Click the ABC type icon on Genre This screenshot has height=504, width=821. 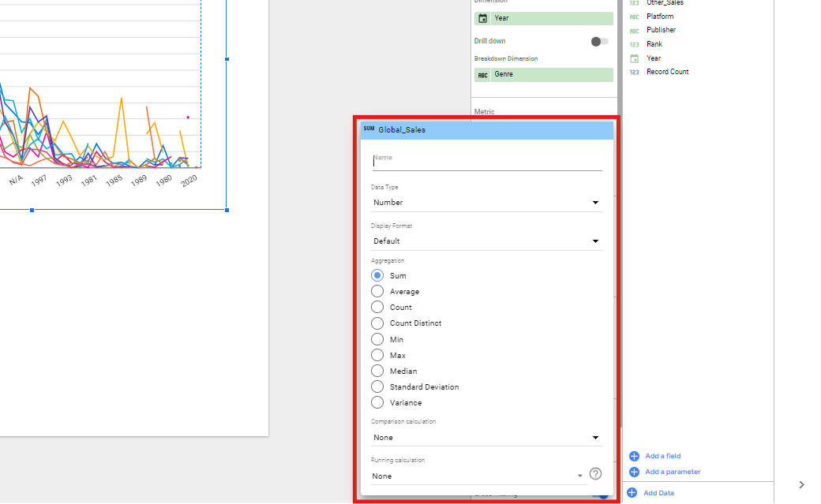[x=483, y=75]
